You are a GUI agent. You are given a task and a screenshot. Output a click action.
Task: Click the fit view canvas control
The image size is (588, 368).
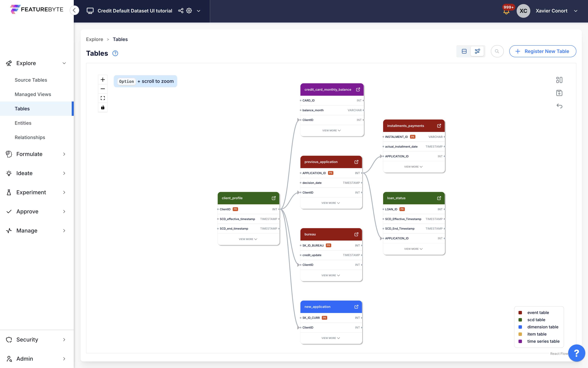103,98
